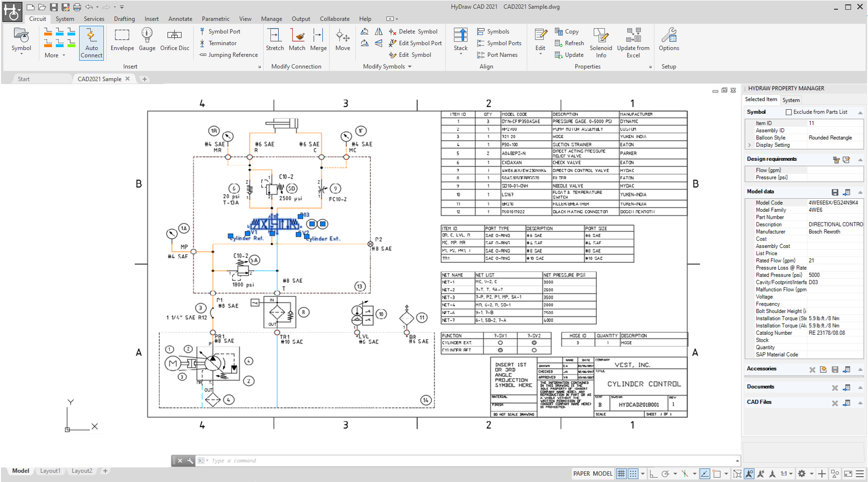The image size is (868, 482).
Task: Open the Parametric ribbon tab
Action: point(216,19)
